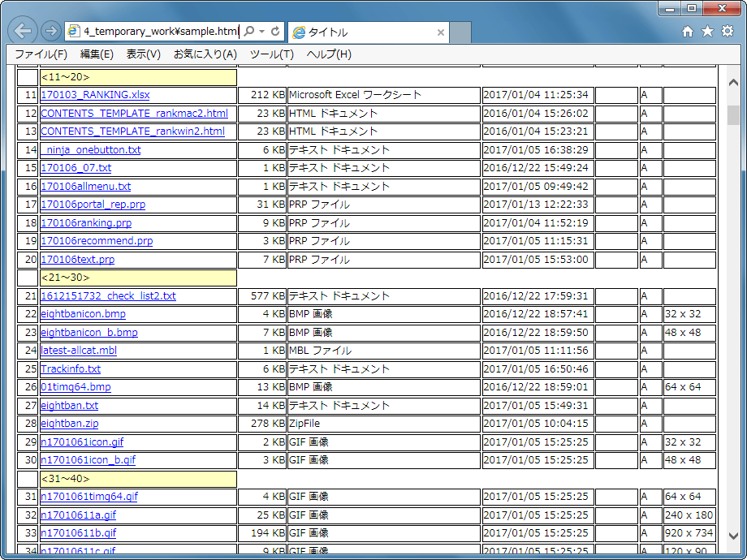
Task: Open link eightban.zip
Action: 70,424
